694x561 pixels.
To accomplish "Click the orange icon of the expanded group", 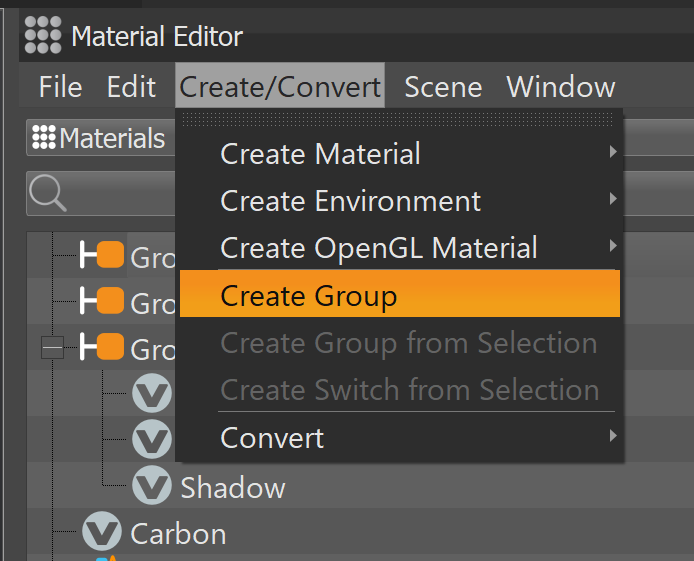I will pyautogui.click(x=109, y=348).
